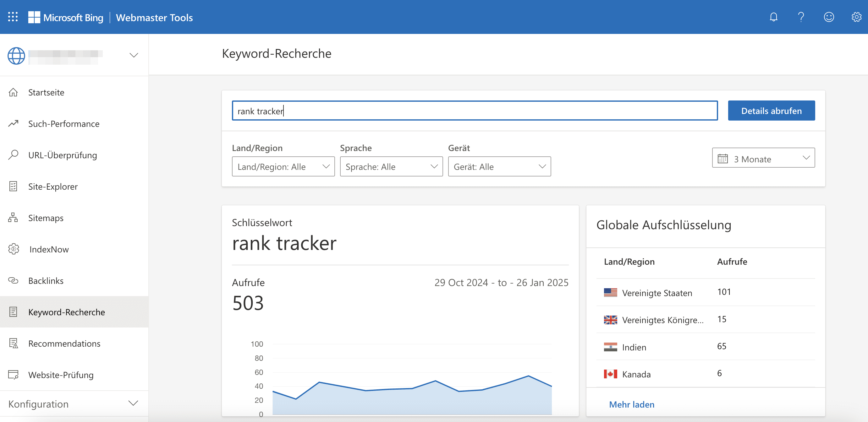Open the help question mark icon
The width and height of the screenshot is (868, 422).
[801, 17]
